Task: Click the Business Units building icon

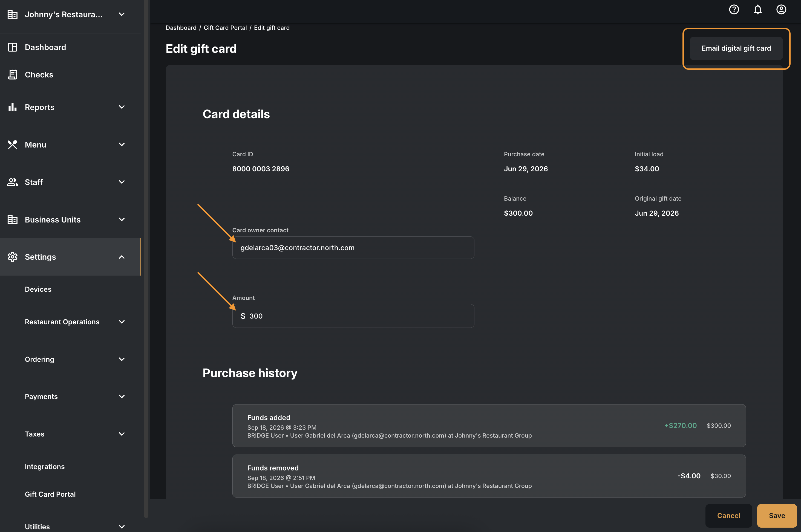Action: click(x=13, y=219)
